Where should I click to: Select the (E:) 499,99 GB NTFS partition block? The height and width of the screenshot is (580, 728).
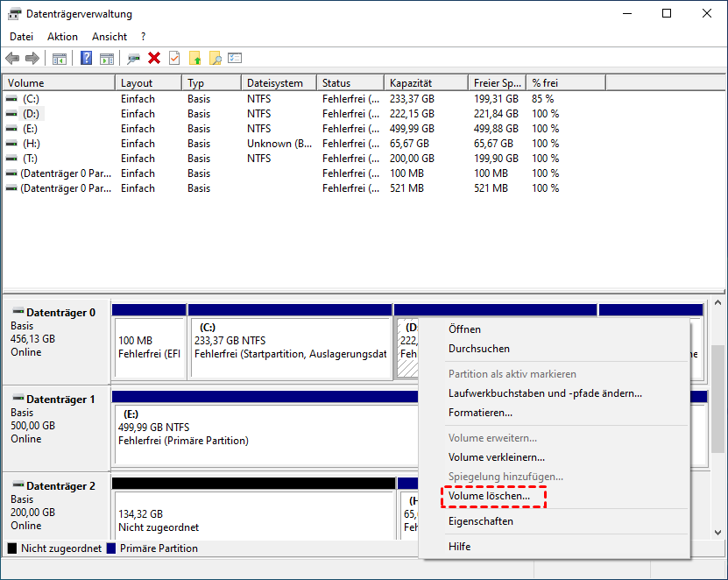point(266,435)
